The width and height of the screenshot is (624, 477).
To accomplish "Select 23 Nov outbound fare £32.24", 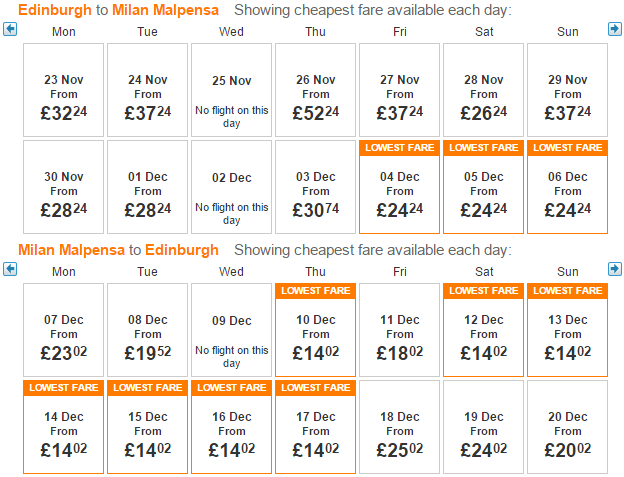I will (x=63, y=90).
